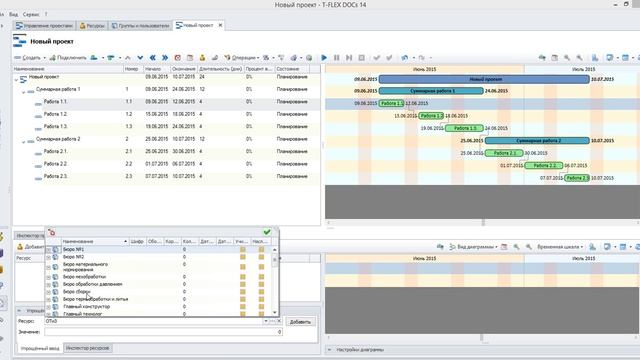The image size is (640, 360).
Task: Click the Добавить button next to Ресурс
Action: (300, 322)
